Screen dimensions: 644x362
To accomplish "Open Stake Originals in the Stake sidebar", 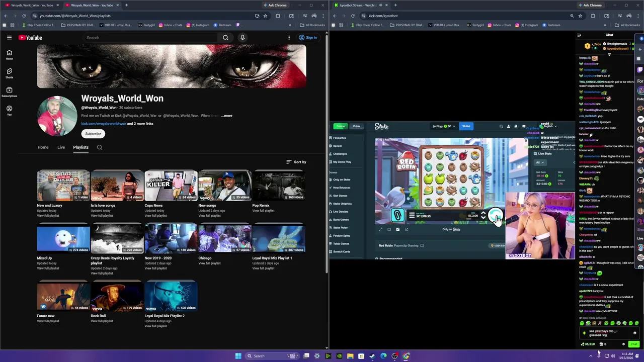I will point(342,204).
